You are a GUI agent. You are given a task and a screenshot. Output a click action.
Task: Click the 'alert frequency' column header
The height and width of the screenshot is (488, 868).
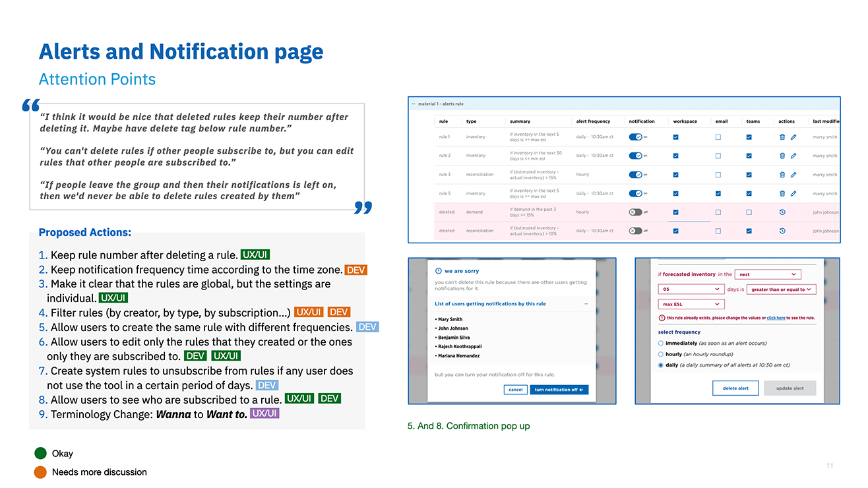click(594, 121)
